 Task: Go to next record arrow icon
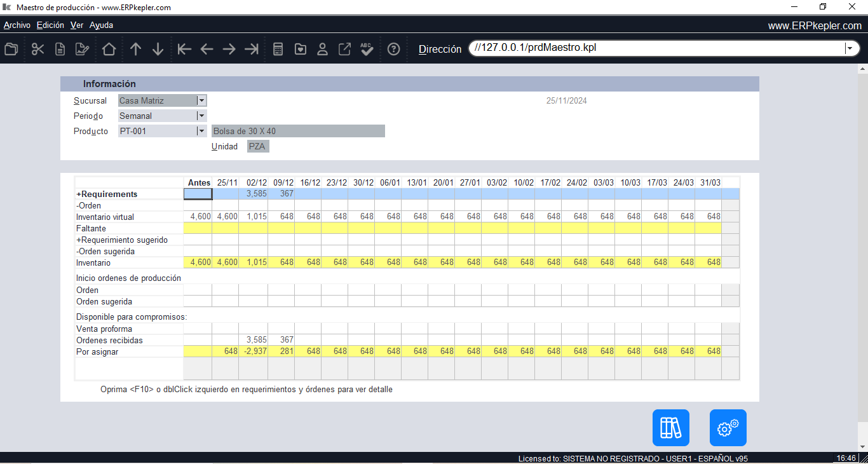(x=229, y=49)
